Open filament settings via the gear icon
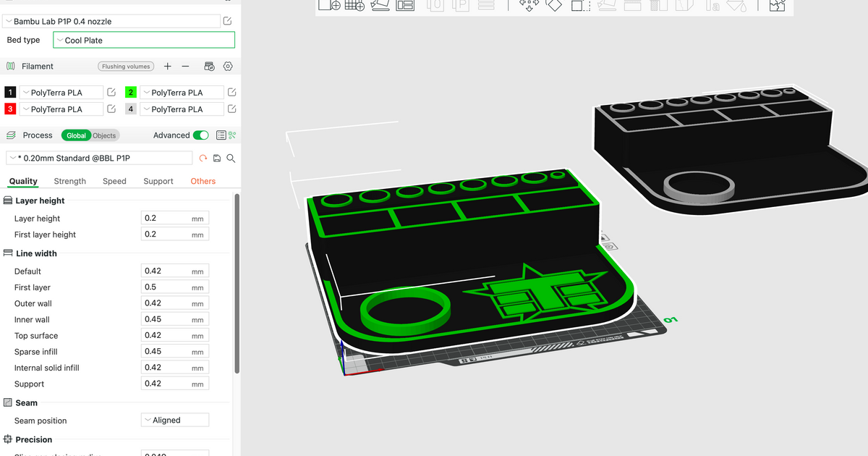The image size is (868, 456). (227, 66)
